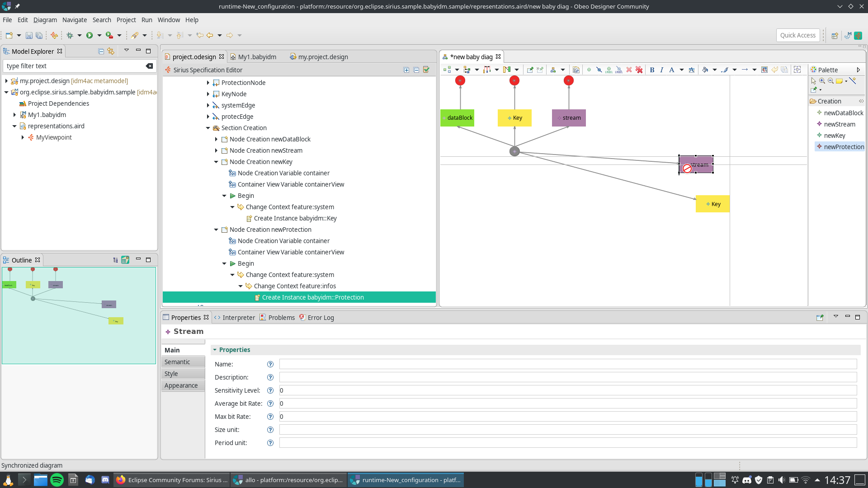Viewport: 868px width, 488px height.
Task: Expand My1.babyidm in Model Explorer
Action: click(x=14, y=115)
